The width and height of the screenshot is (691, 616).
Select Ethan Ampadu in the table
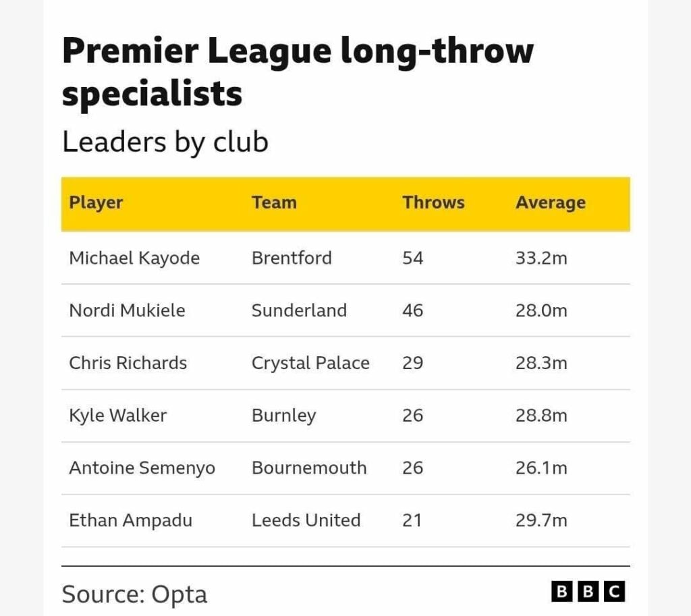coord(130,521)
